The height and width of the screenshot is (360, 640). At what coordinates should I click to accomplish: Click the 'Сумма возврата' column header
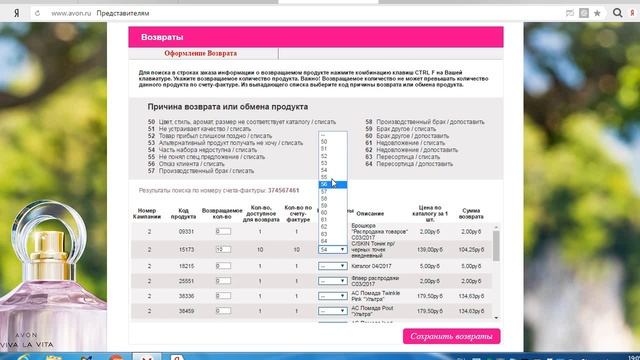tap(471, 213)
